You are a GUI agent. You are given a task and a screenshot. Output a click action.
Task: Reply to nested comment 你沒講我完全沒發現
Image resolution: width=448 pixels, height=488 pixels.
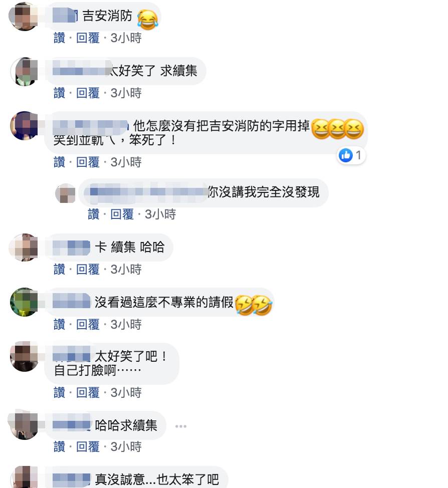[122, 214]
